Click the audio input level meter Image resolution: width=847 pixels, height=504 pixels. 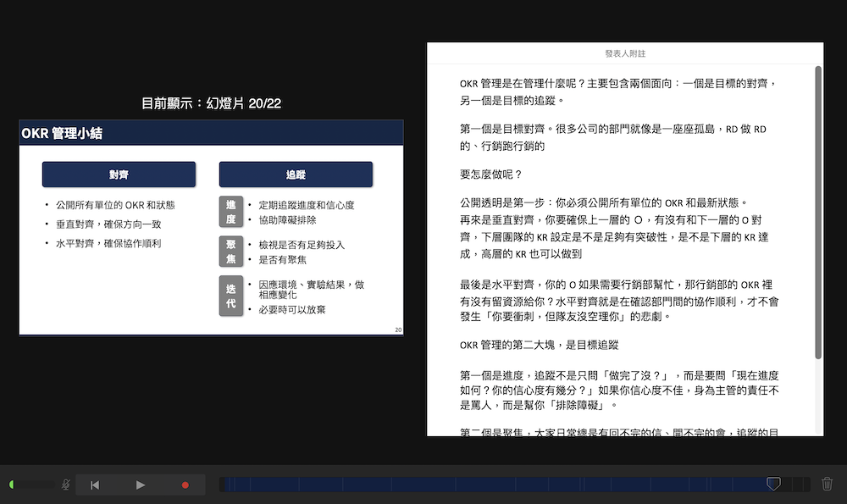click(x=32, y=485)
